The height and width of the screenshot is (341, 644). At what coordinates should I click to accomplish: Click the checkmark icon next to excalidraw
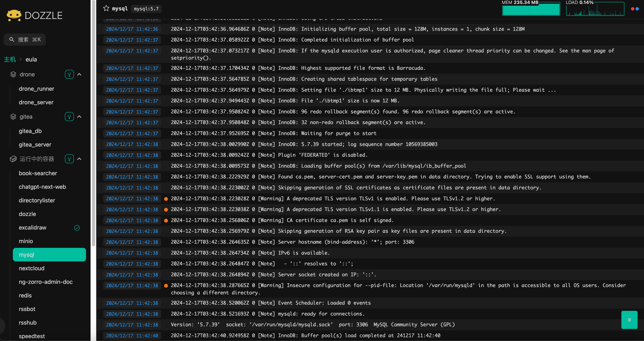(x=77, y=228)
